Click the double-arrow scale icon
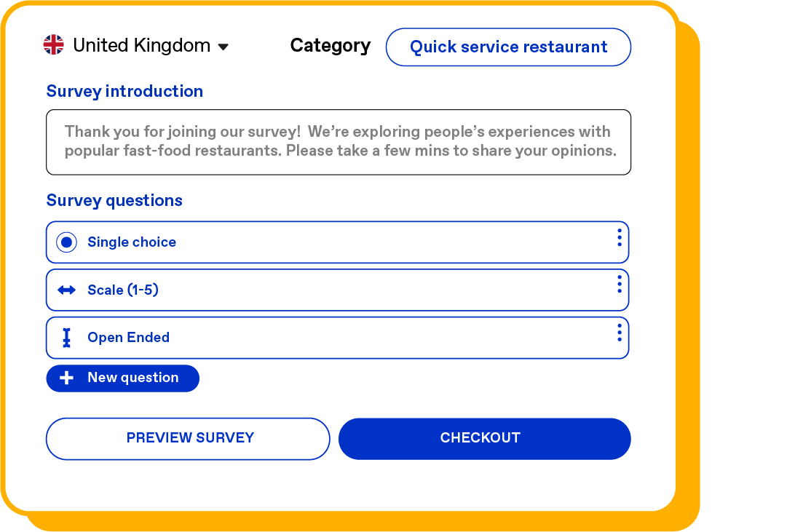This screenshot has width=803, height=532. pos(66,290)
